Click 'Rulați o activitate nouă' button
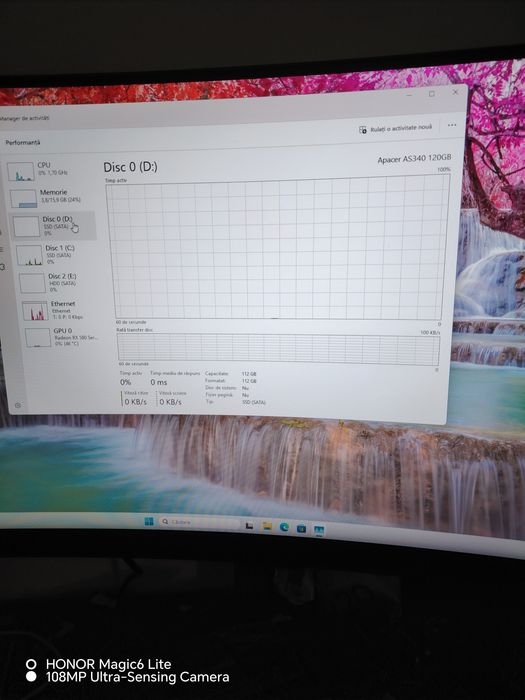The width and height of the screenshot is (525, 700). pos(396,129)
